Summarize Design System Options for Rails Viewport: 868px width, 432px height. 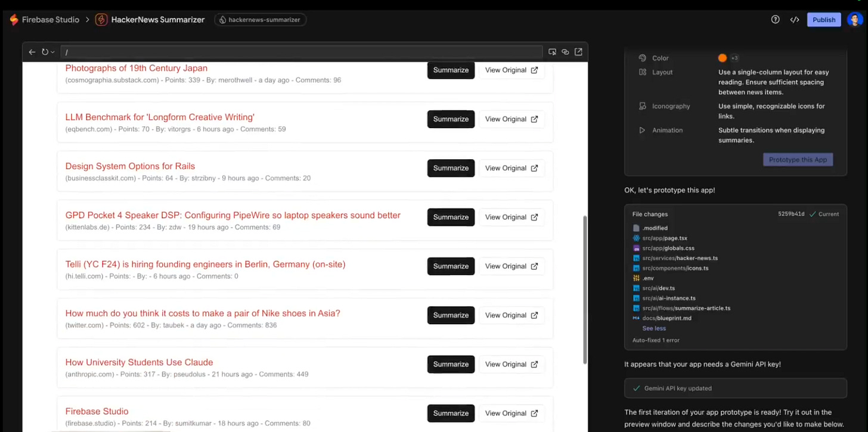[x=451, y=168]
